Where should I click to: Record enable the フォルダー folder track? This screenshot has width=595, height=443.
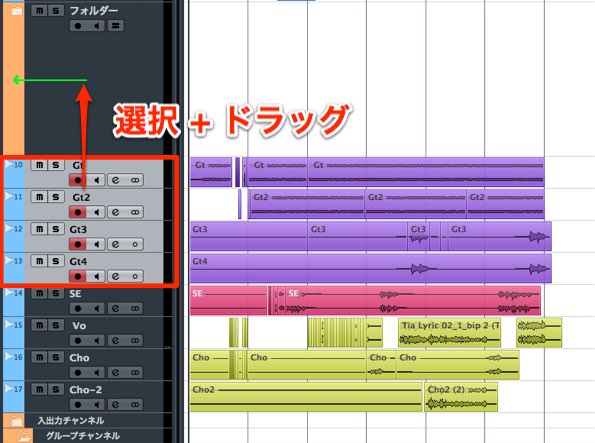click(78, 26)
